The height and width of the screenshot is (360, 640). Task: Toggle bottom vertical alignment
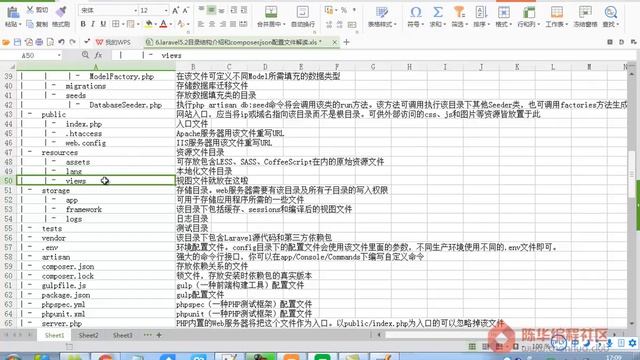pyautogui.click(x=222, y=10)
